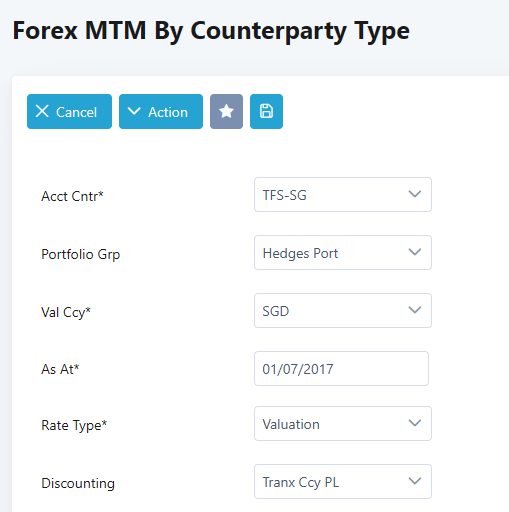Click the Cancel button
Screen dimensions: 509x512
69,111
